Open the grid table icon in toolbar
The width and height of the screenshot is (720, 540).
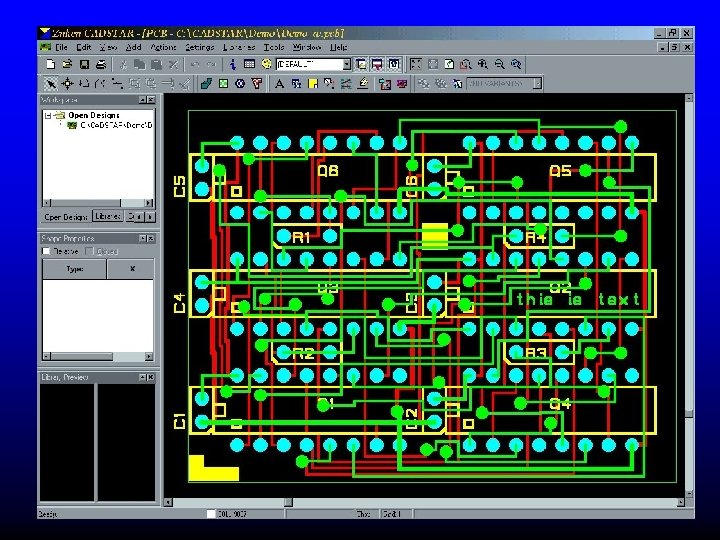(x=249, y=64)
